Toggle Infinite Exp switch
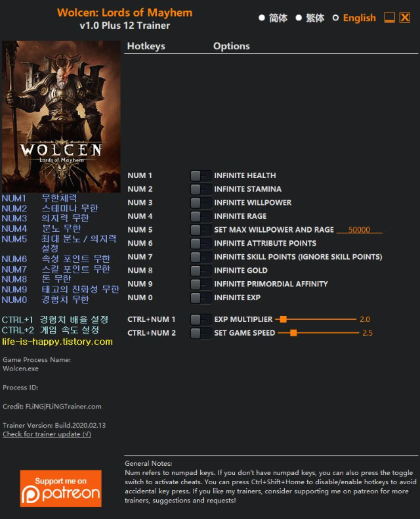The width and height of the screenshot is (420, 519). (x=201, y=298)
